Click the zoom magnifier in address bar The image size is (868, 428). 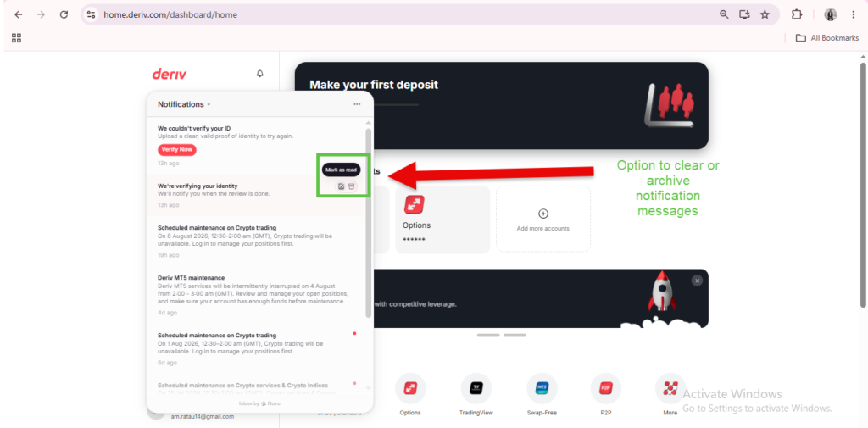724,15
